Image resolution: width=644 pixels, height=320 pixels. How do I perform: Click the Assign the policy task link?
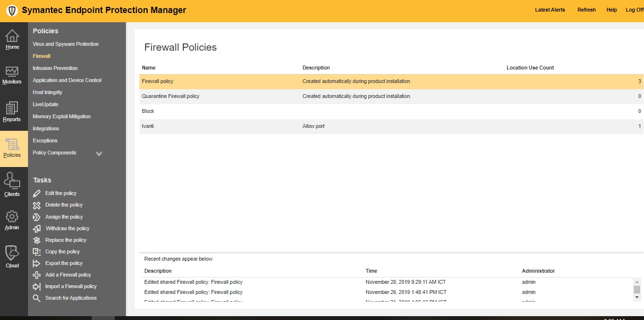point(64,217)
